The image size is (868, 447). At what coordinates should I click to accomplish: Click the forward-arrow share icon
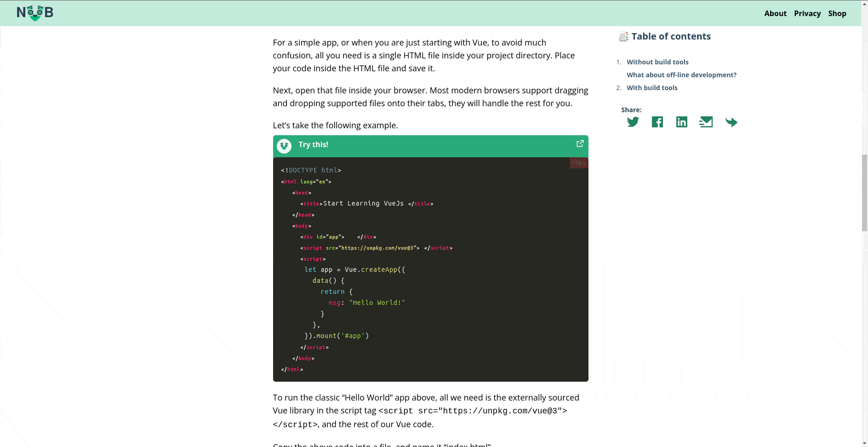coord(731,122)
